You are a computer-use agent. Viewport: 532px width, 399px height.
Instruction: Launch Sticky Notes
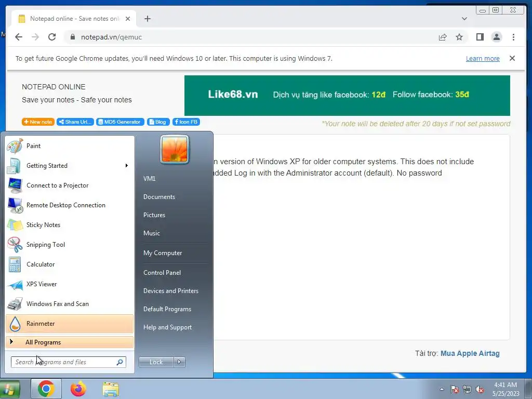(70, 224)
